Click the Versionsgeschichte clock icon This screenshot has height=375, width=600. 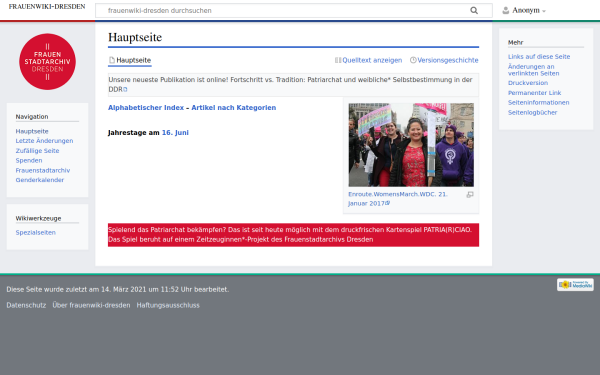click(x=413, y=60)
